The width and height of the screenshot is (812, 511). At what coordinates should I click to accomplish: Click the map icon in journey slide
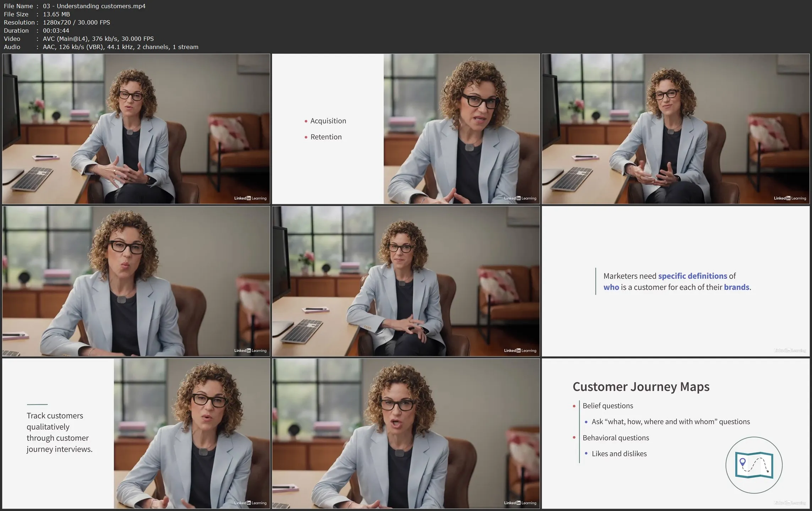pyautogui.click(x=754, y=465)
